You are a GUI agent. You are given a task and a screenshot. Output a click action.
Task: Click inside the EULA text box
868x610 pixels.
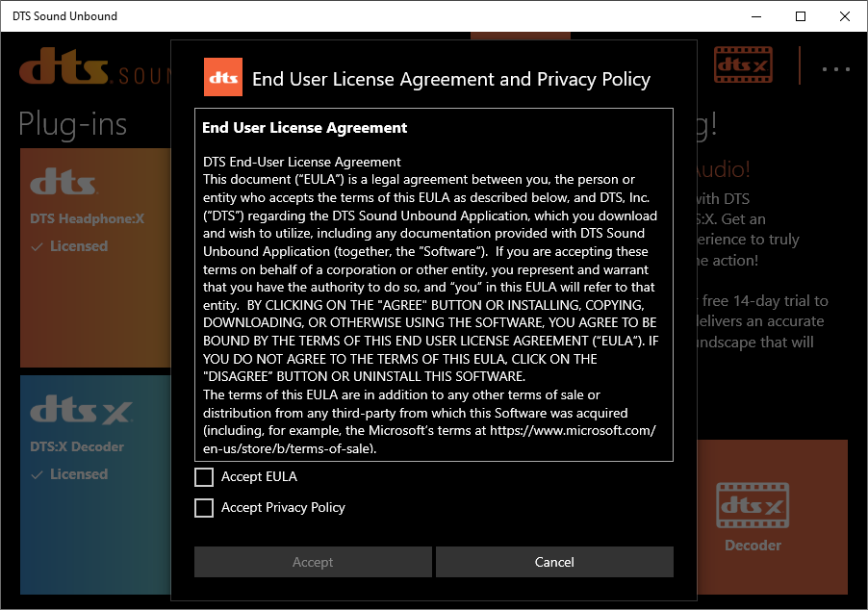coord(433,285)
